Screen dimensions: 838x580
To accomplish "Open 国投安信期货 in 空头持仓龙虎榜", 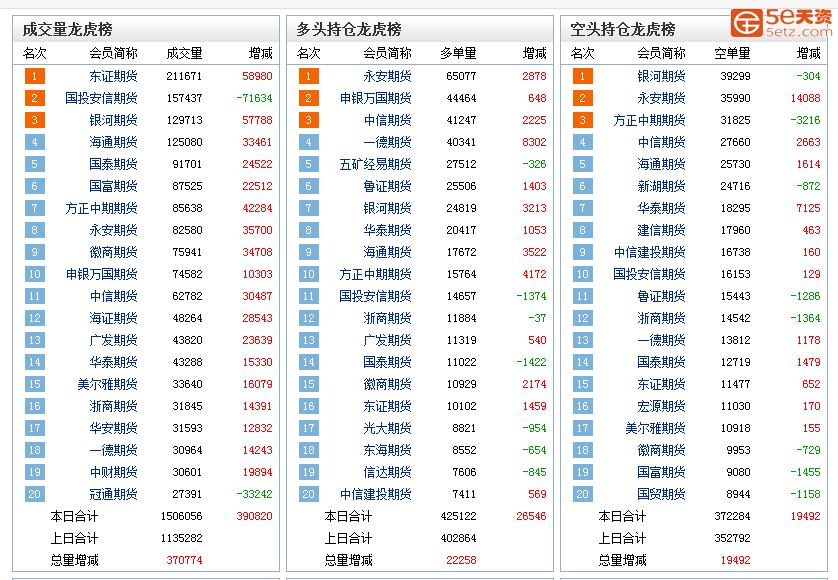I will 649,274.
